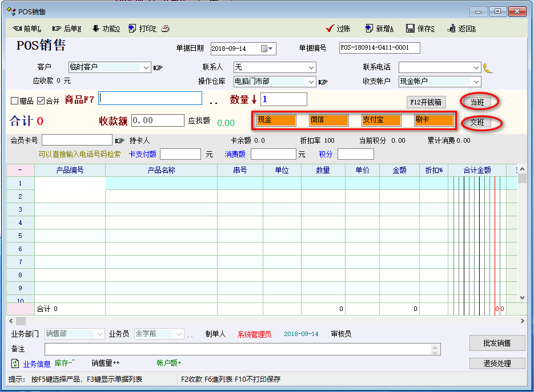Uncheck the 合并 merge checkbox
The image size is (534, 392).
tap(41, 101)
